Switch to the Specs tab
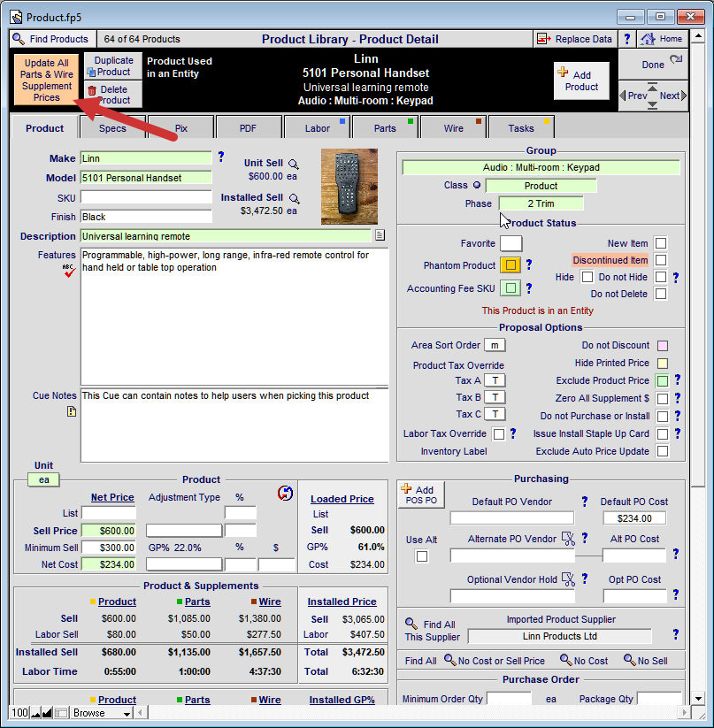This screenshot has height=728, width=714. (x=112, y=128)
